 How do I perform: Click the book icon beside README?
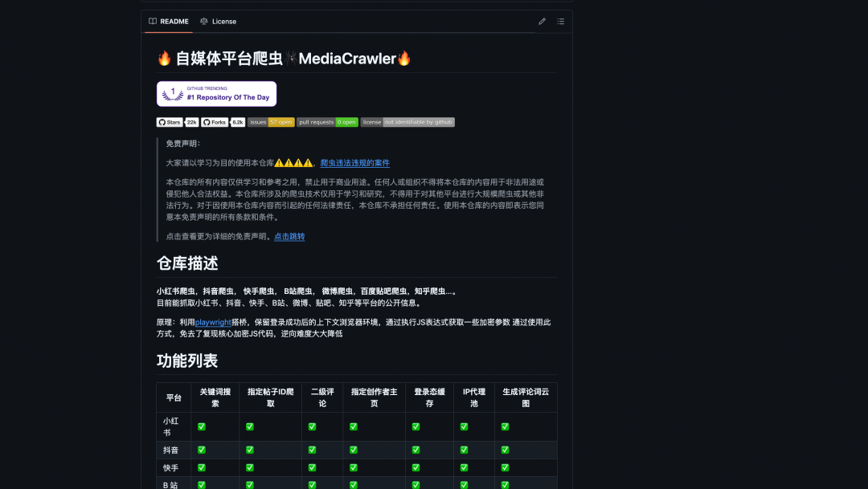coord(153,22)
